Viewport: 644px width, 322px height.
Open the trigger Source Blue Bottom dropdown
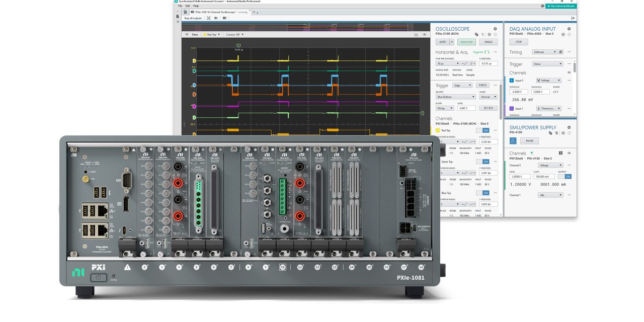pos(455,97)
